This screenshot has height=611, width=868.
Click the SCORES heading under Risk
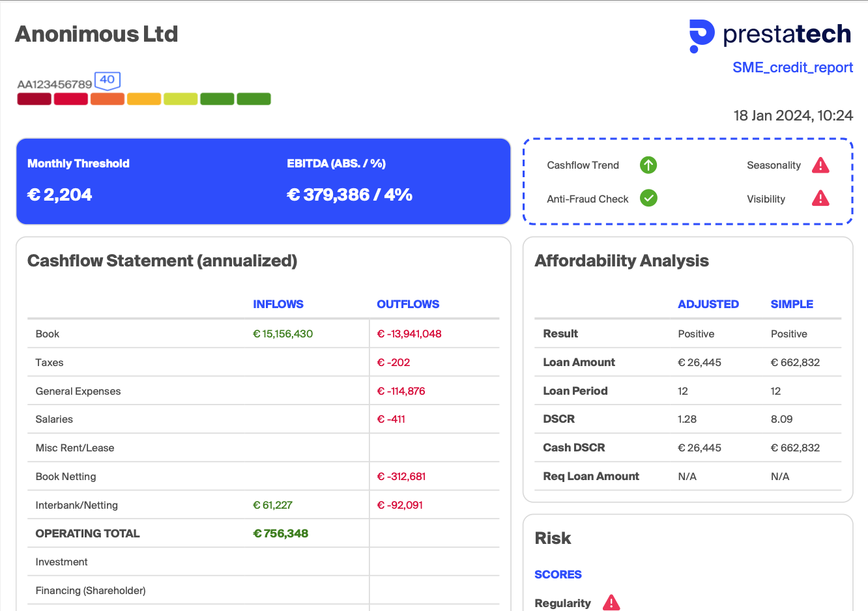tap(558, 575)
